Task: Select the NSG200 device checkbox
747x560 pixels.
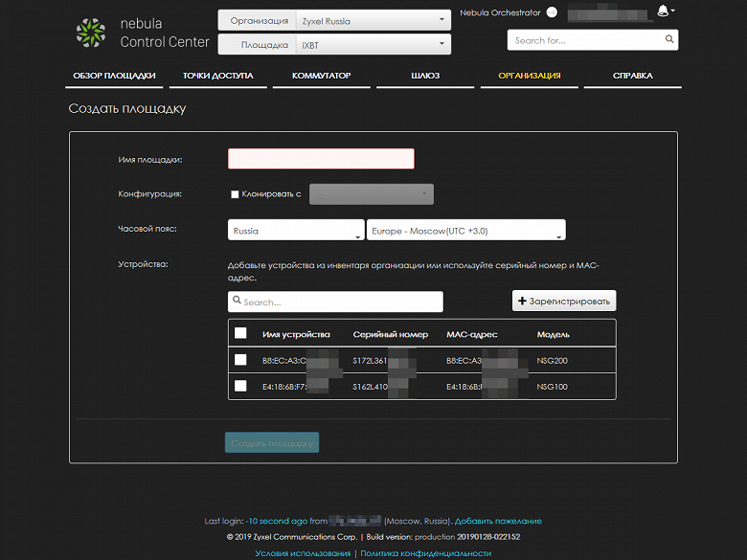Action: point(240,360)
